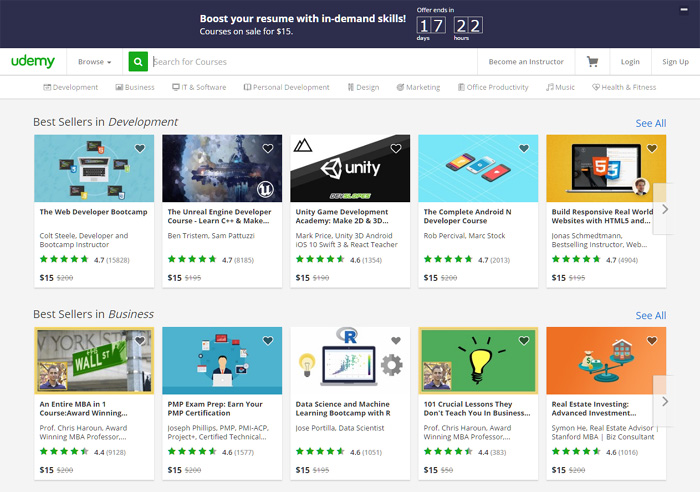Open the PMP Exam Prep thumbnail
Viewport: 700px width, 492px height.
click(222, 361)
